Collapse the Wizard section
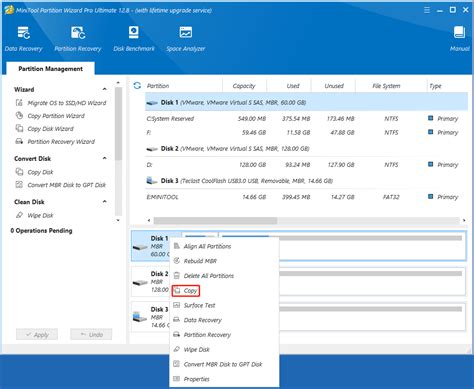The height and width of the screenshot is (389, 474). pyautogui.click(x=105, y=89)
